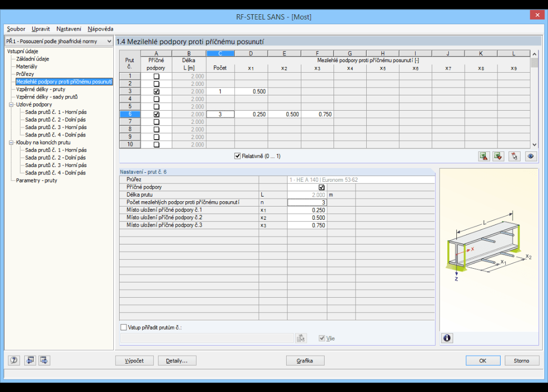Viewport: 548px width, 392px height.
Task: Click the Průřez value HE A 140
Action: (360, 180)
